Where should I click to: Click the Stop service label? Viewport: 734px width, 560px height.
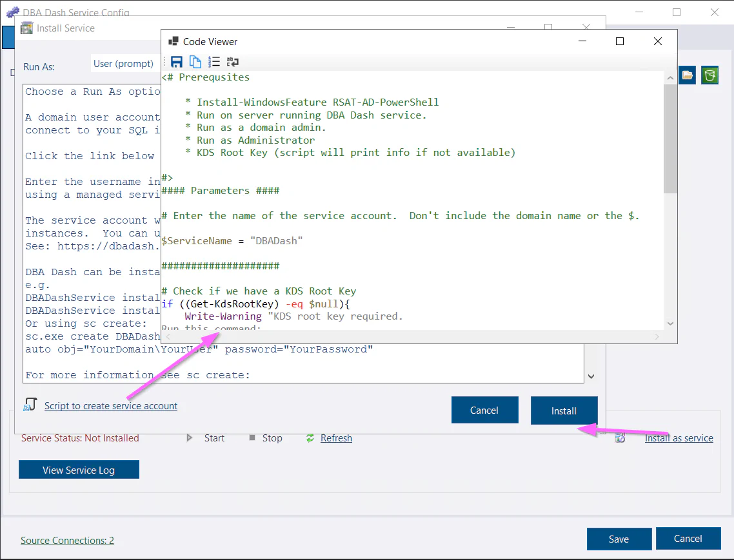[x=272, y=438]
